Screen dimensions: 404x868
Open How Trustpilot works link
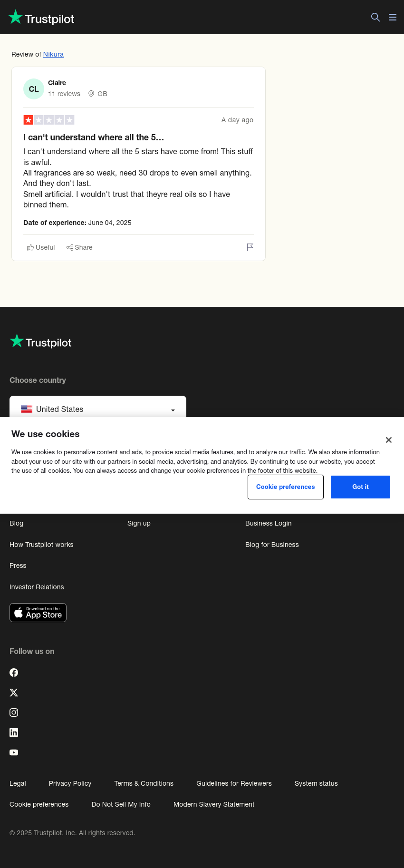pyautogui.click(x=41, y=545)
